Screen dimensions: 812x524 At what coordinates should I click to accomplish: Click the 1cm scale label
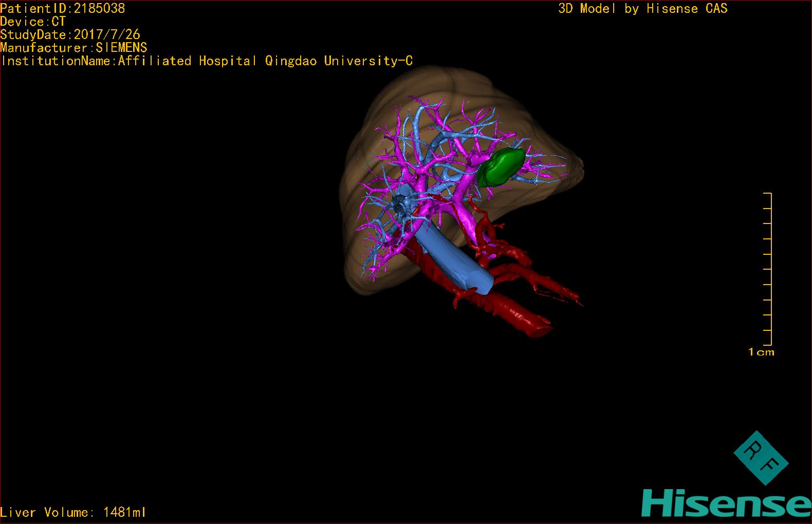tap(761, 352)
